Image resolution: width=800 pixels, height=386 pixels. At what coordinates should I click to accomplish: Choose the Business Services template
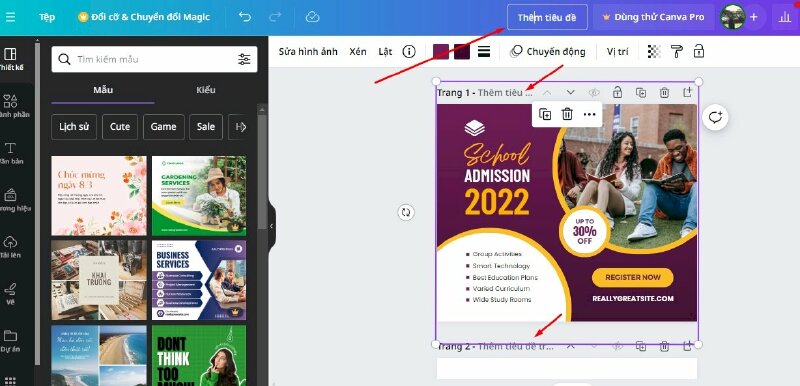(199, 280)
